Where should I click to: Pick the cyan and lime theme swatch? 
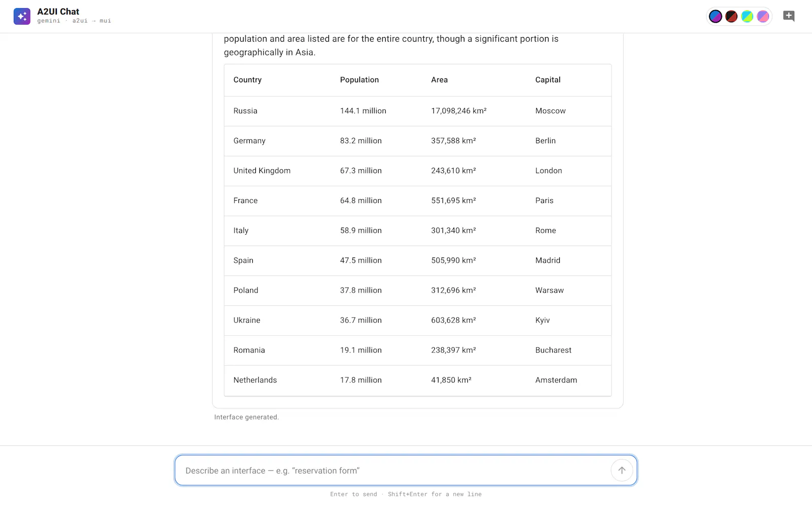coord(747,16)
